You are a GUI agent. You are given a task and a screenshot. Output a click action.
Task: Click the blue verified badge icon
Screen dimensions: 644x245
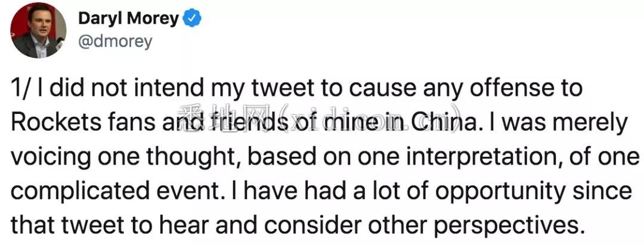191,19
